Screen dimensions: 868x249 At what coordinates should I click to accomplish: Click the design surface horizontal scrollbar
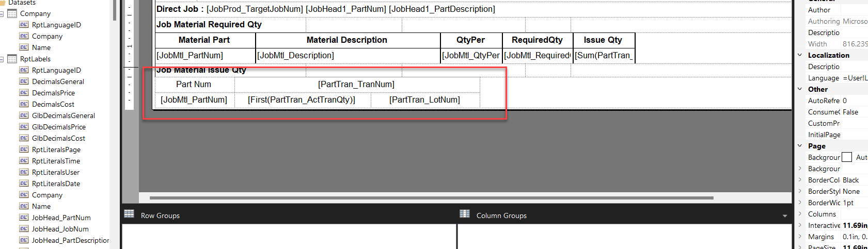(431, 197)
